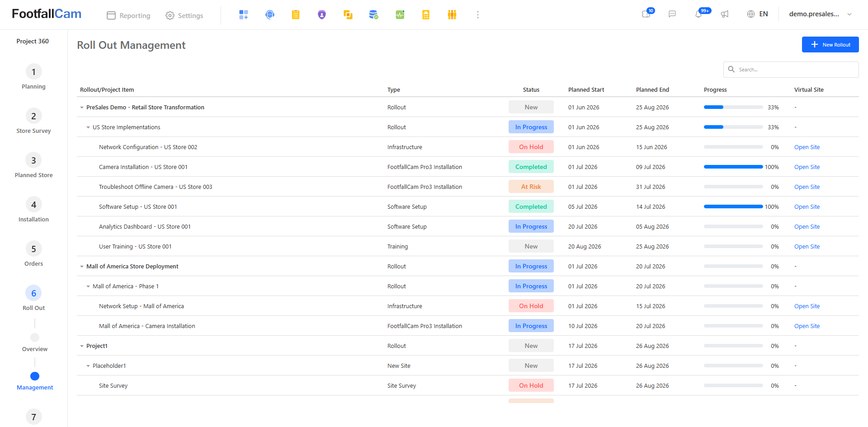
Task: Click the Status column header
Action: (x=531, y=90)
